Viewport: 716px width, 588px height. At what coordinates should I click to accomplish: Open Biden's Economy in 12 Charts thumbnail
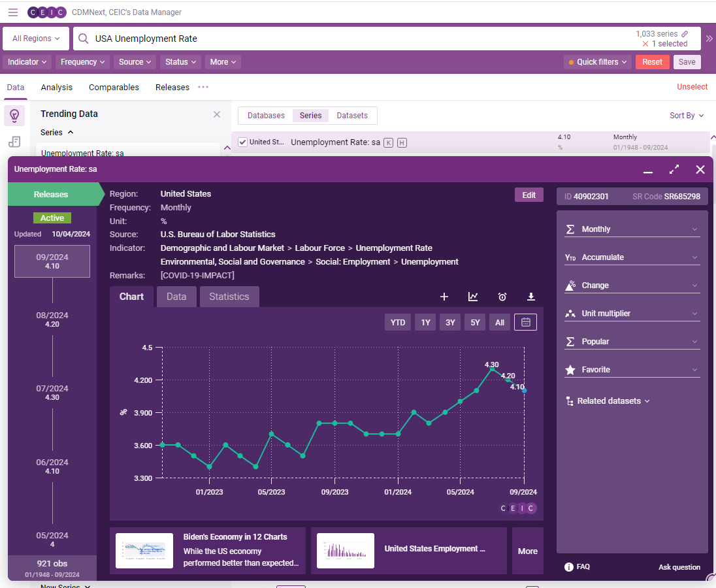tap(144, 551)
